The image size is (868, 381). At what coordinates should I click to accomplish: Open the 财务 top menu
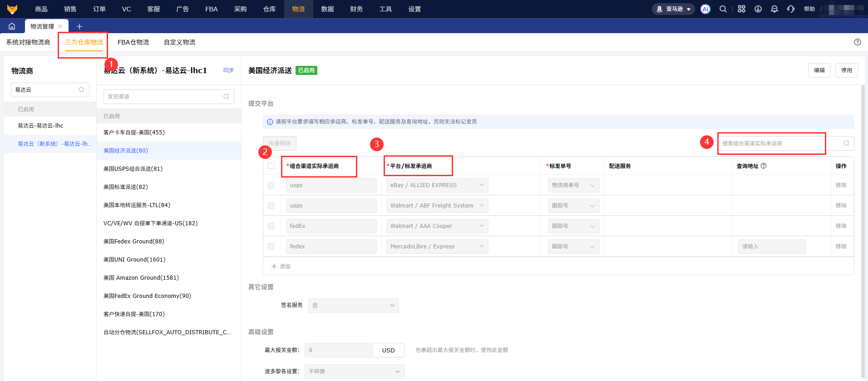(357, 9)
